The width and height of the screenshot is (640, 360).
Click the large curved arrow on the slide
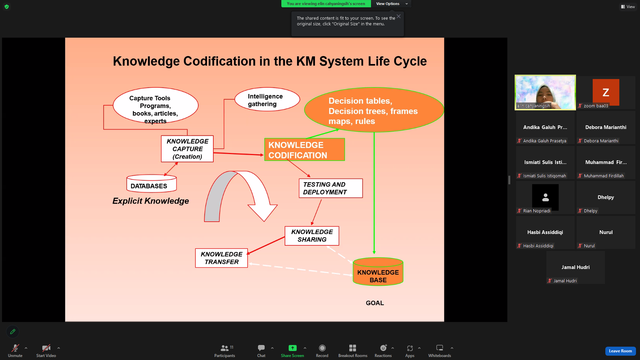[240, 196]
